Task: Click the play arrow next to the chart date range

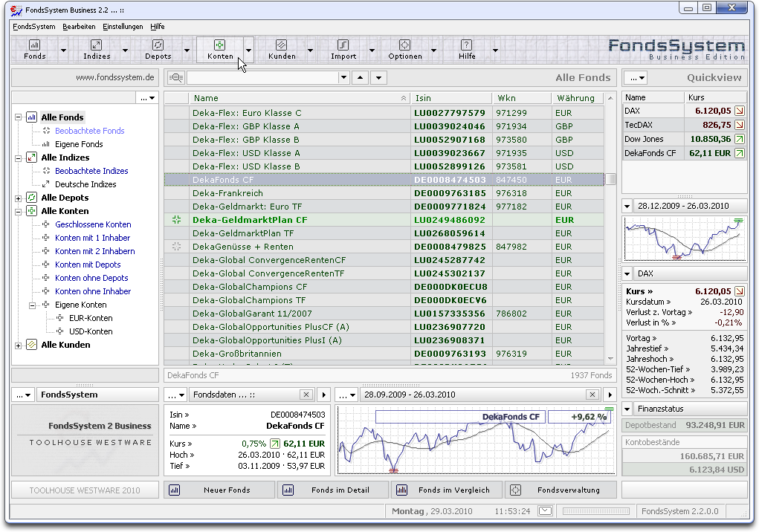Action: pyautogui.click(x=610, y=395)
